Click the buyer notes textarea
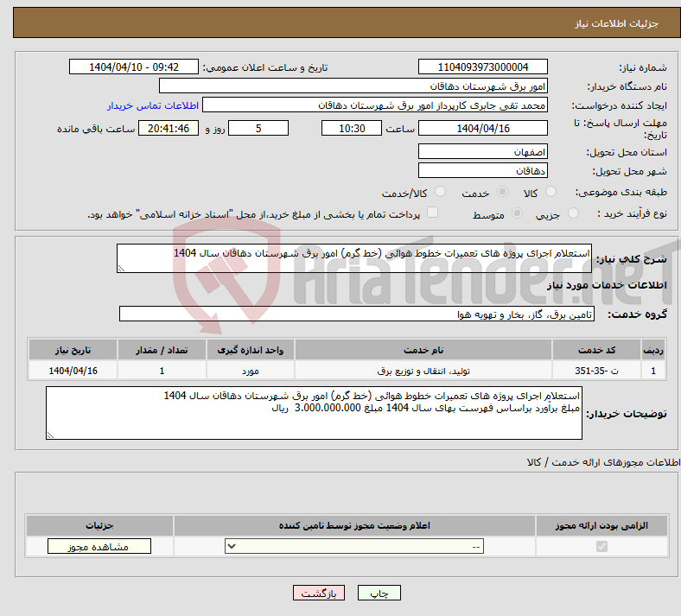Viewport: 681px width, 616px height. tap(314, 413)
